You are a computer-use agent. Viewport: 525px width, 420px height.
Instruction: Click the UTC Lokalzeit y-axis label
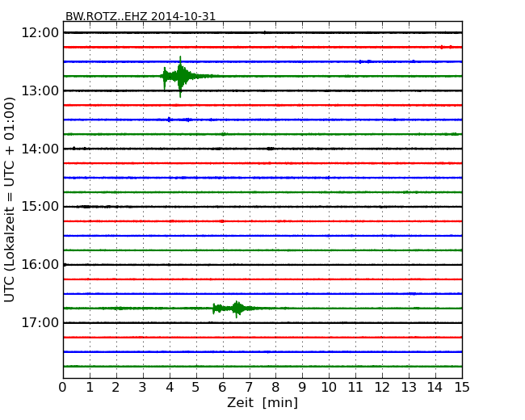coord(10,199)
